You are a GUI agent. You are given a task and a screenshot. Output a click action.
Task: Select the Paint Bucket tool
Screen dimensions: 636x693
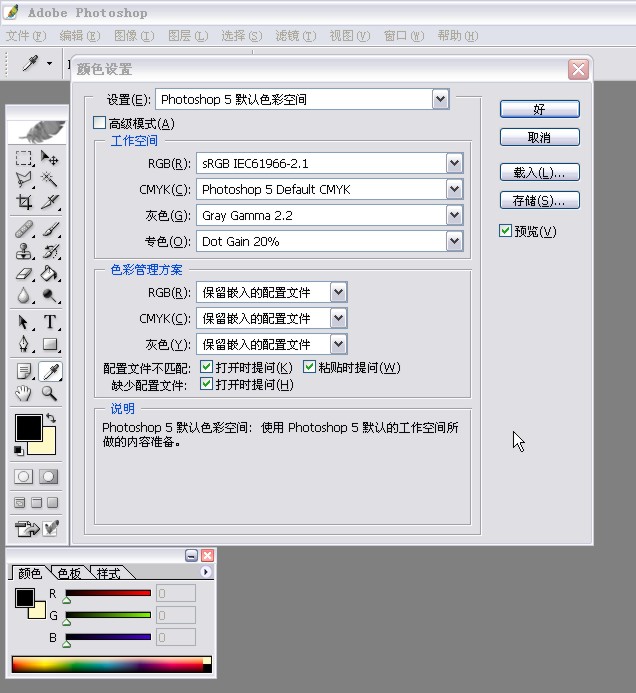[x=50, y=274]
